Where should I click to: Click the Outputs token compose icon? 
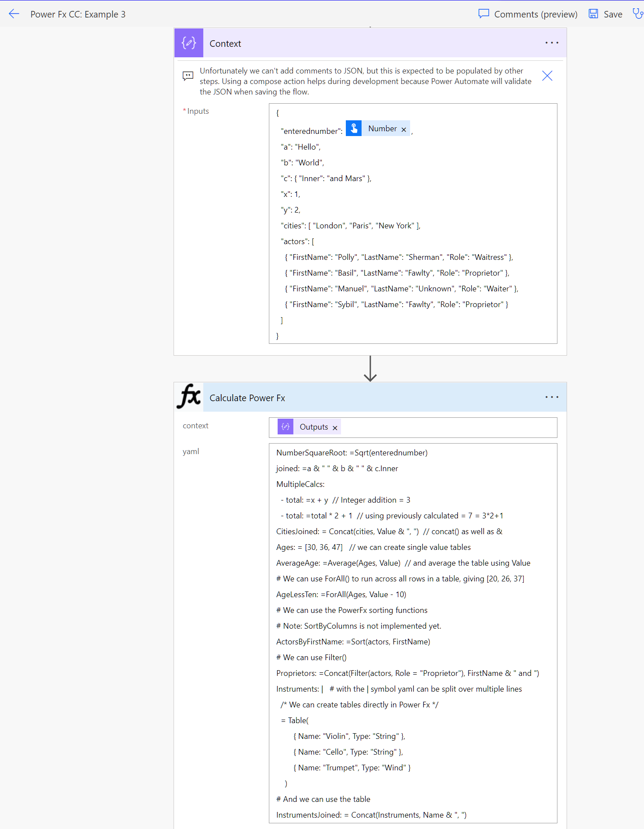[x=285, y=427]
